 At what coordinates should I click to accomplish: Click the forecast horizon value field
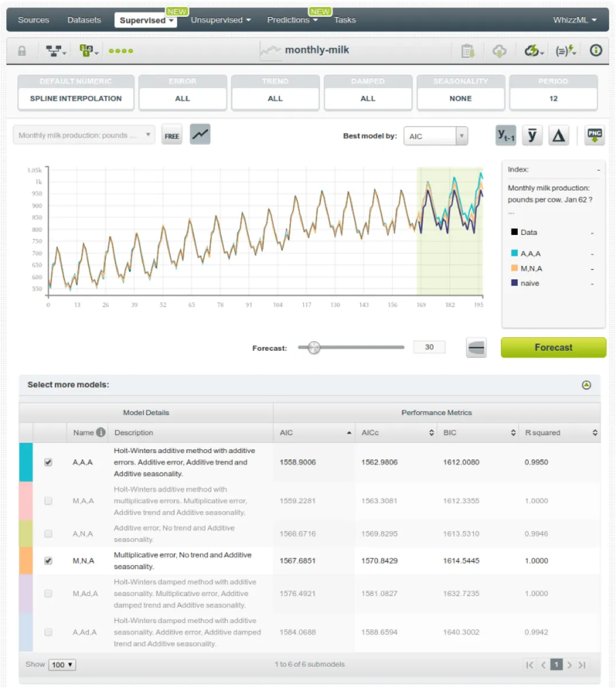pyautogui.click(x=429, y=347)
